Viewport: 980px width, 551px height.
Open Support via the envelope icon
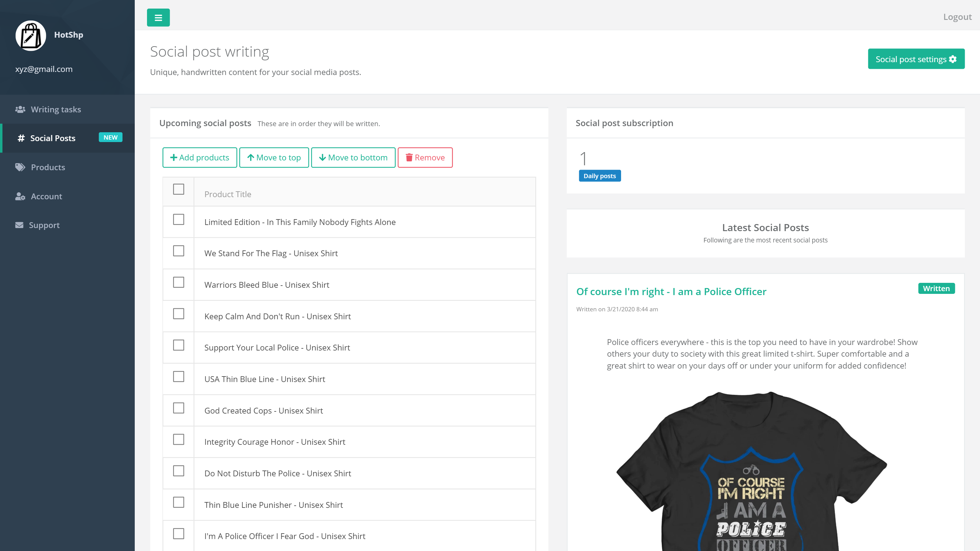tap(19, 225)
